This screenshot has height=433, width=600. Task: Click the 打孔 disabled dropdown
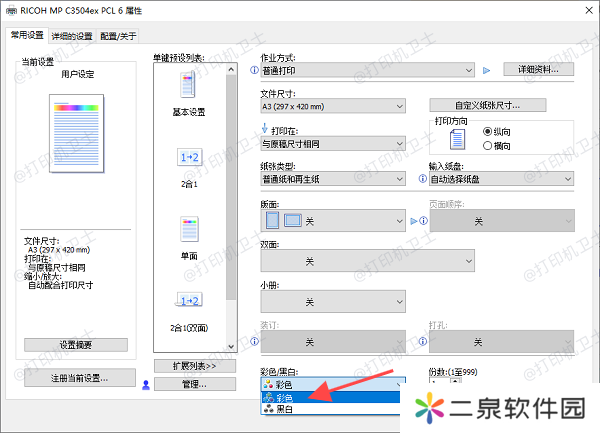coord(502,341)
